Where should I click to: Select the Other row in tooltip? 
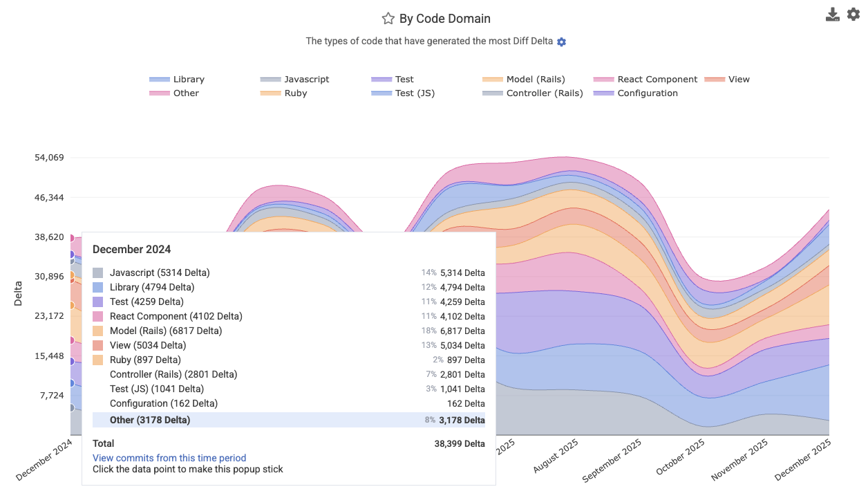288,420
